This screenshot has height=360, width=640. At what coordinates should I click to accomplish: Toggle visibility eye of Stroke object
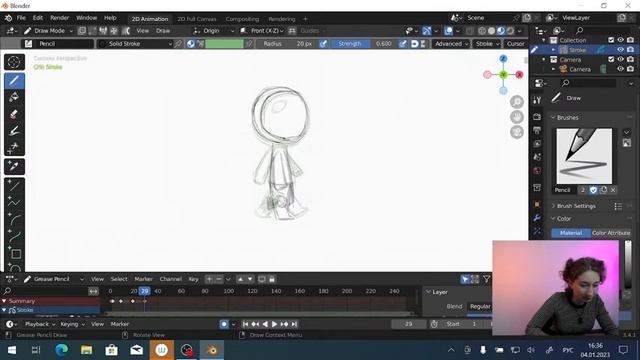[x=620, y=50]
